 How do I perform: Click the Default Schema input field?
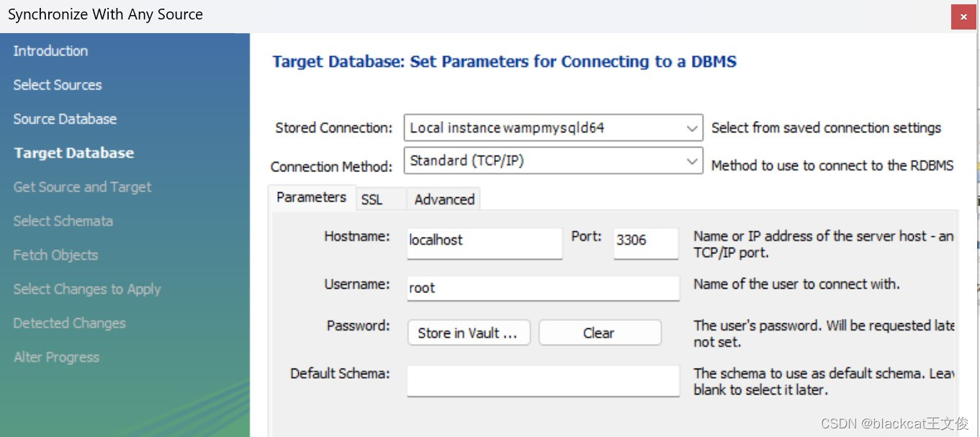pos(543,380)
